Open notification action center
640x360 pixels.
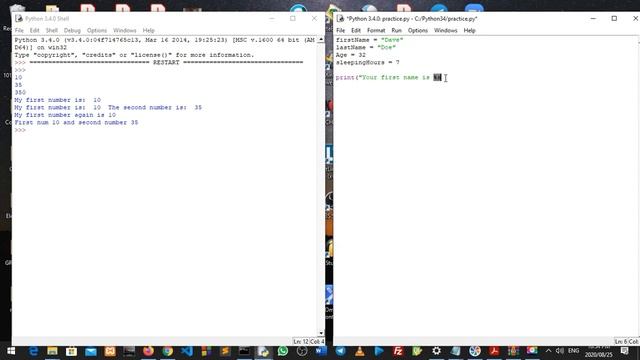pyautogui.click(x=624, y=351)
